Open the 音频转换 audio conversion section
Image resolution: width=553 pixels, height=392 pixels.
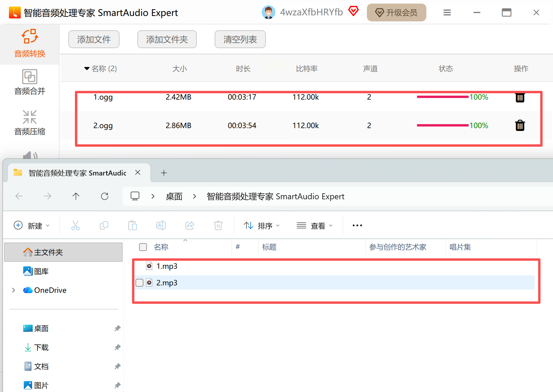(x=30, y=44)
